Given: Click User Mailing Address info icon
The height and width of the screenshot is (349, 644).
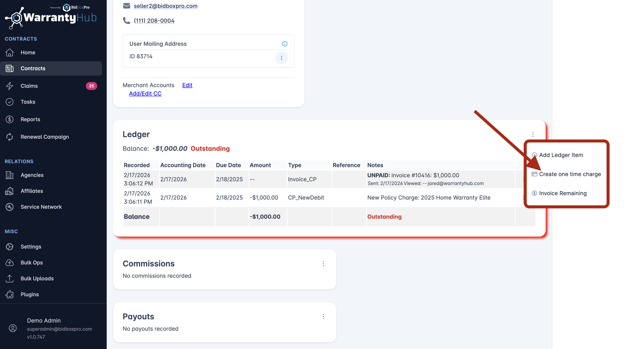Looking at the screenshot, I should click(285, 44).
